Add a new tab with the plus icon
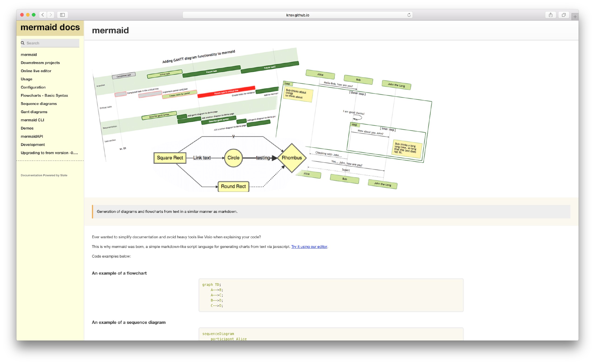The image size is (595, 364). (x=575, y=17)
